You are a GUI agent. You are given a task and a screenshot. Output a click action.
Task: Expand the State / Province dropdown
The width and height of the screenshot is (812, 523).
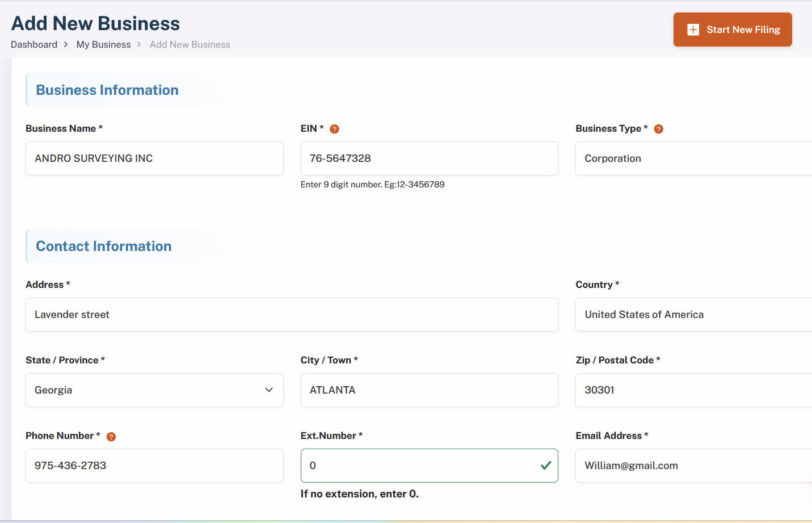[x=154, y=390]
